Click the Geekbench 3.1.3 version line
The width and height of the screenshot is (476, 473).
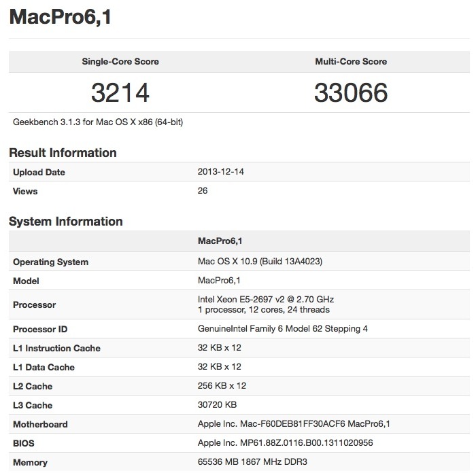click(x=98, y=122)
